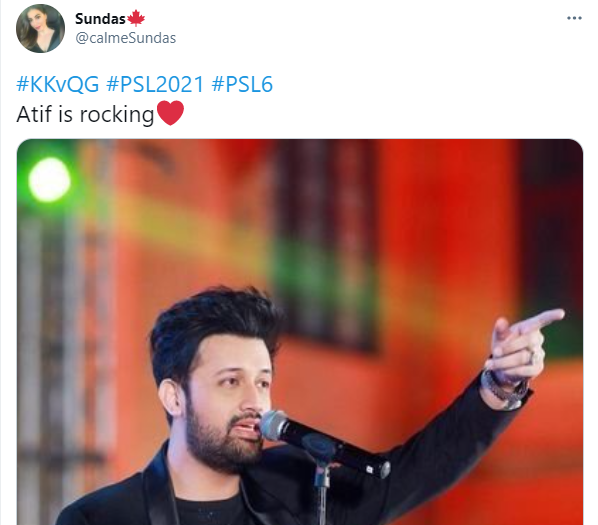
Task: Open the Sundas display name profile link
Action: (x=100, y=18)
